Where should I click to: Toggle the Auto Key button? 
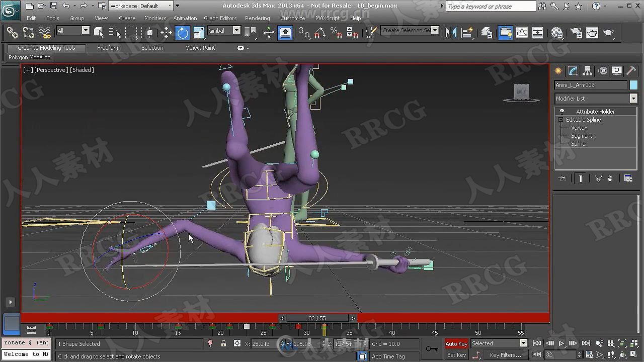[x=456, y=343]
